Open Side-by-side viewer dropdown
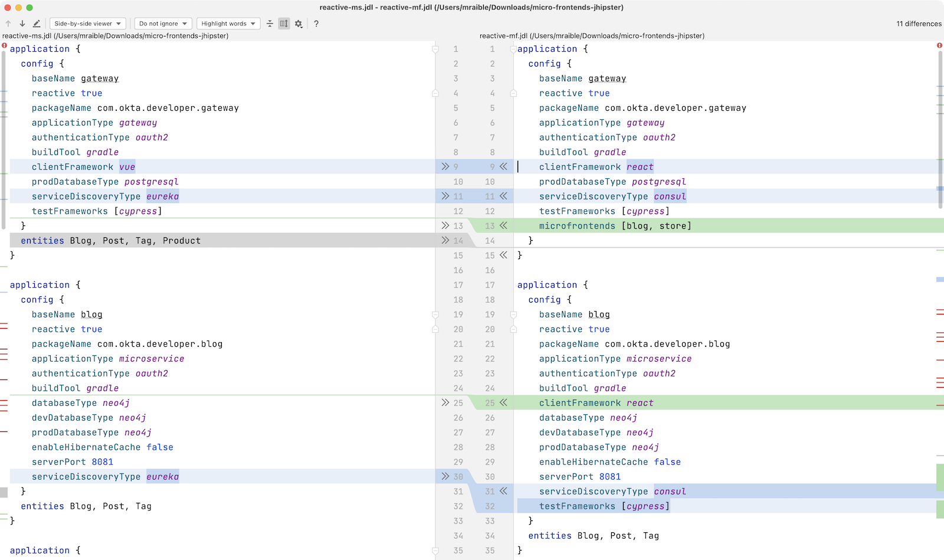Screen dimensions: 944x560 pos(87,24)
